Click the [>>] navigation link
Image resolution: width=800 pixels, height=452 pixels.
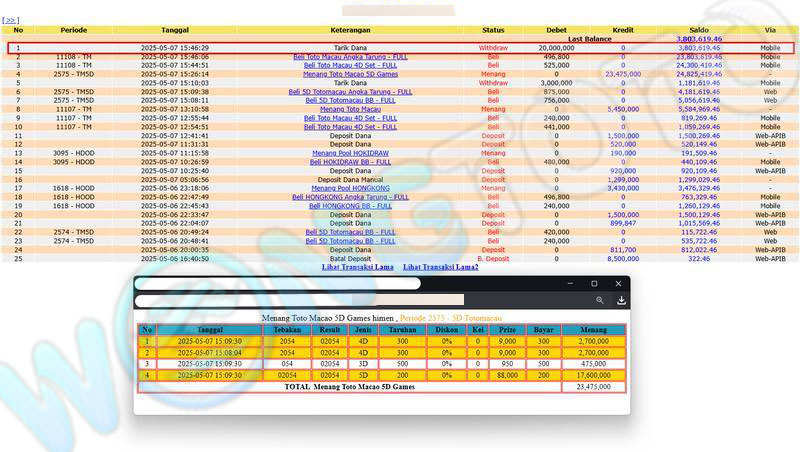[10, 20]
